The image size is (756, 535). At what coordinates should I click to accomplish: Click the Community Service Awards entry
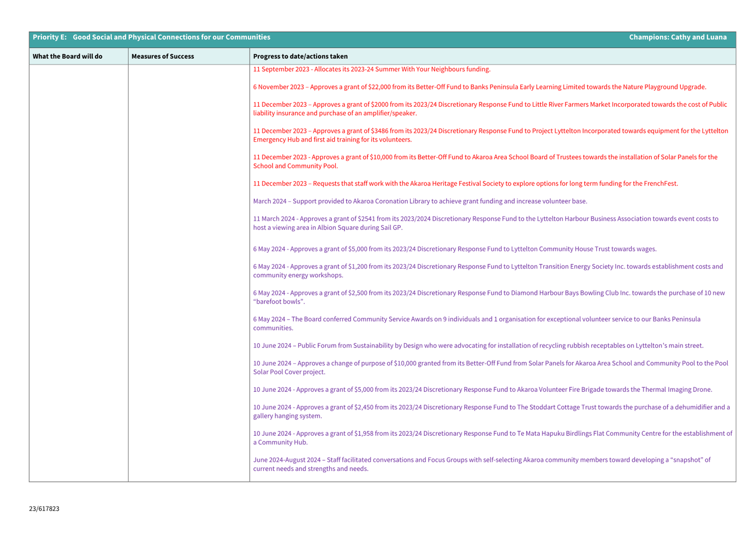pyautogui.click(x=476, y=323)
